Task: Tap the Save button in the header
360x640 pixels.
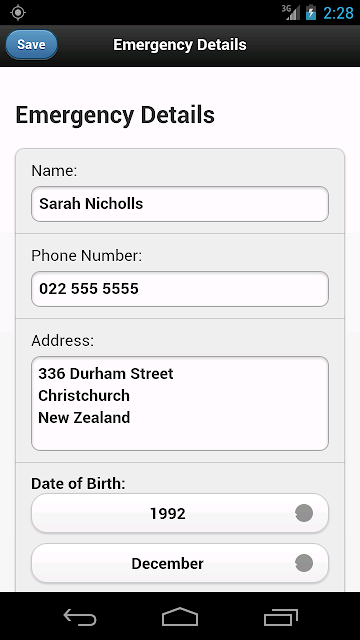Action: click(31, 45)
